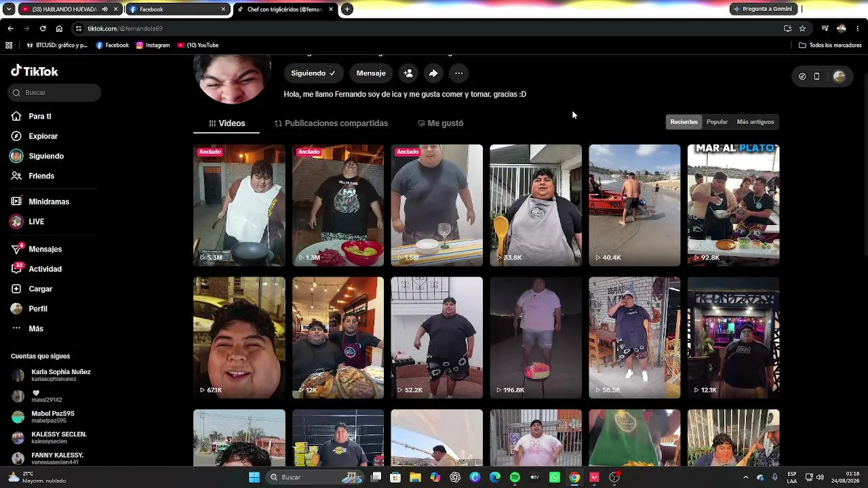Open Actividad notifications

pyautogui.click(x=45, y=269)
